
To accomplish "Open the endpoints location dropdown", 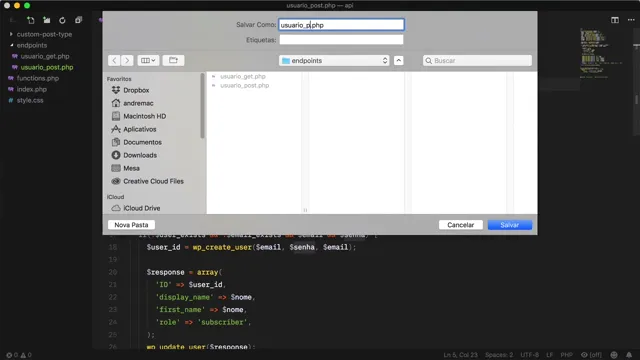I will point(334,60).
